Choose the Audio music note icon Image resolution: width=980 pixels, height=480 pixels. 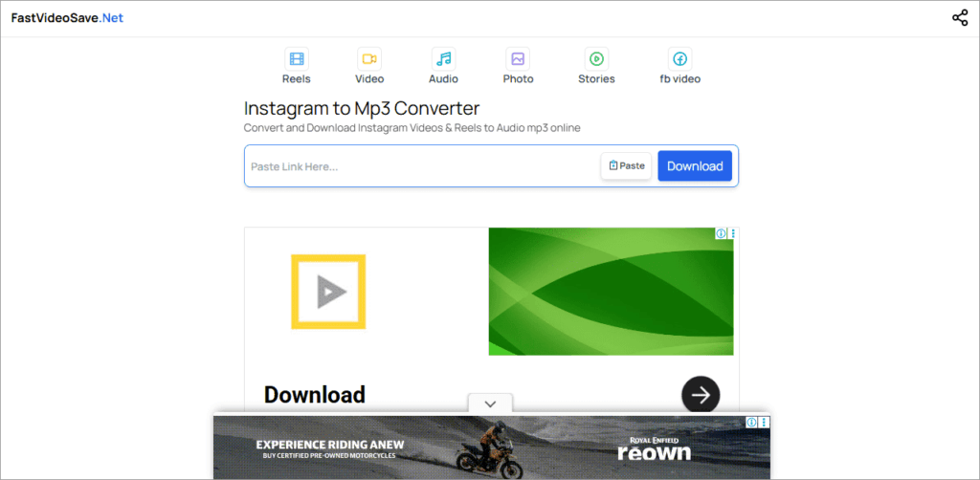click(444, 58)
